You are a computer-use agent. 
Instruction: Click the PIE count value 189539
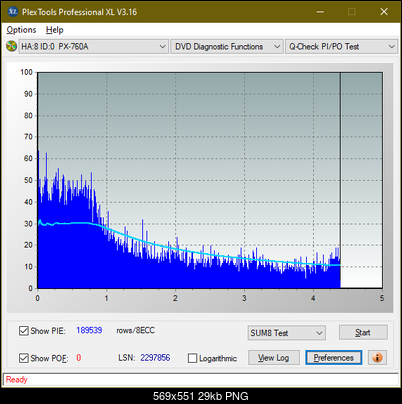(x=89, y=330)
